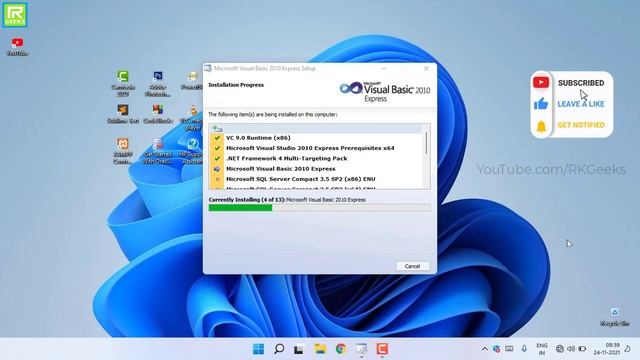The height and width of the screenshot is (360, 640).
Task: Click the installed items list scrollbar
Action: tap(427, 143)
